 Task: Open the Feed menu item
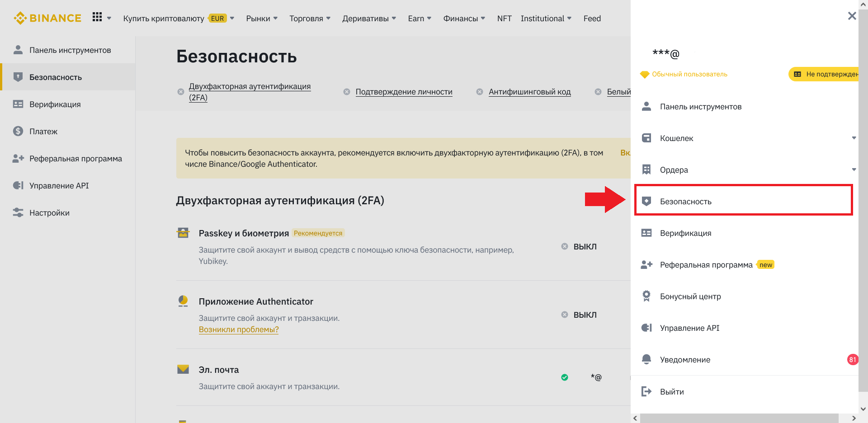pos(592,18)
